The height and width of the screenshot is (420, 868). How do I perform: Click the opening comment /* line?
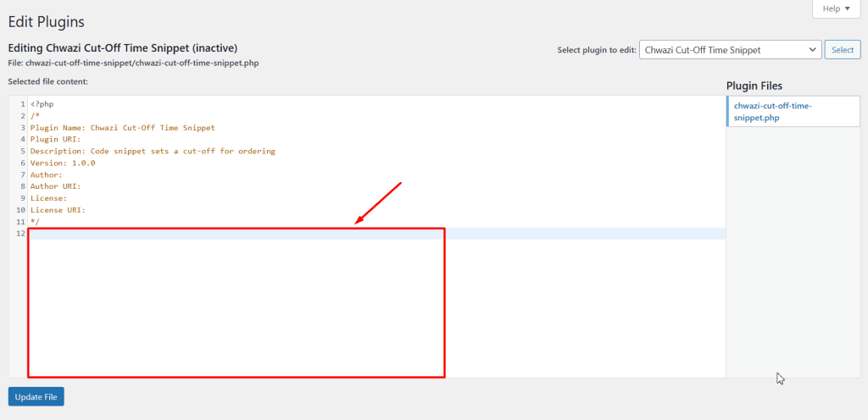35,116
